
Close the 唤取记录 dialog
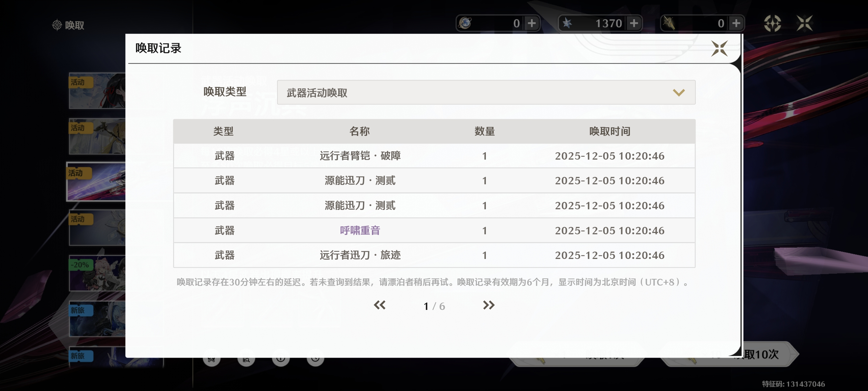pos(719,48)
